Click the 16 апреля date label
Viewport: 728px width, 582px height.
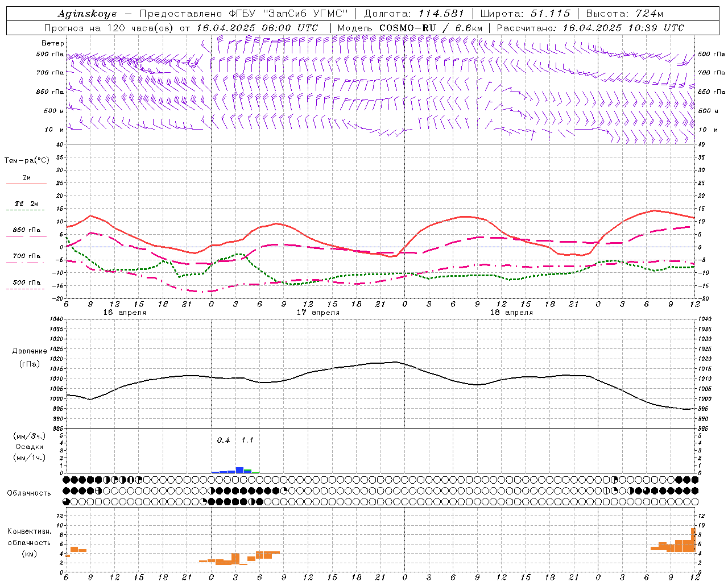[125, 313]
